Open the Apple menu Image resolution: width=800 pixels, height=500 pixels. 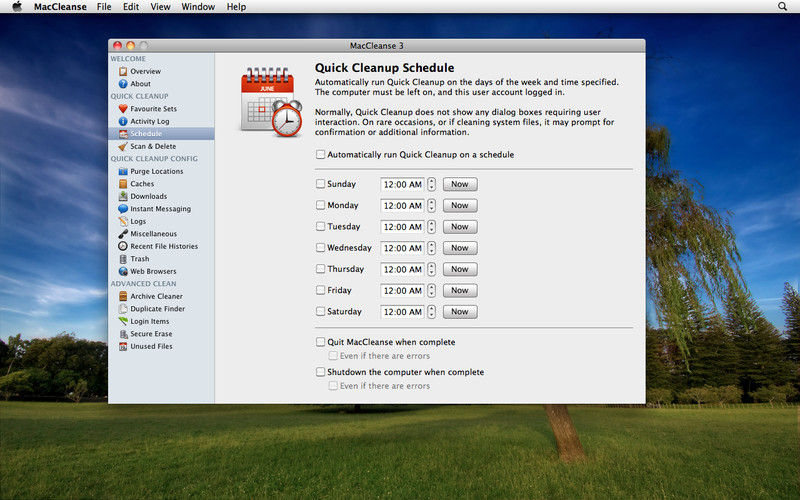[17, 7]
